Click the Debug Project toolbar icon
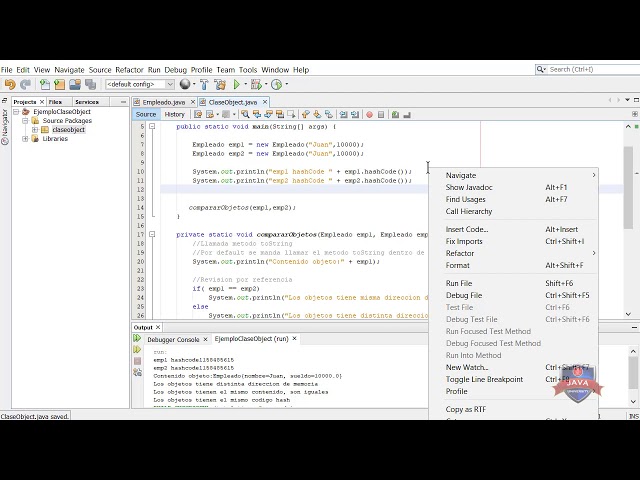This screenshot has height=480, width=640. coord(256,84)
